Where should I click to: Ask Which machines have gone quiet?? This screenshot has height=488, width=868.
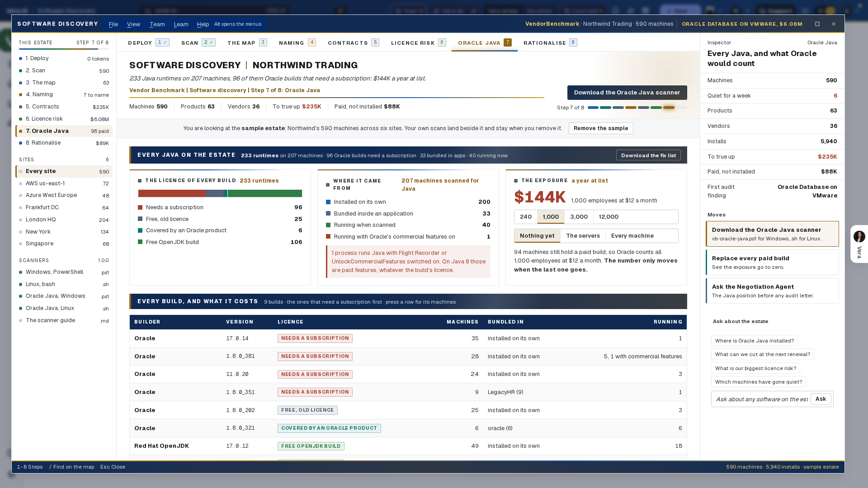pyautogui.click(x=758, y=382)
